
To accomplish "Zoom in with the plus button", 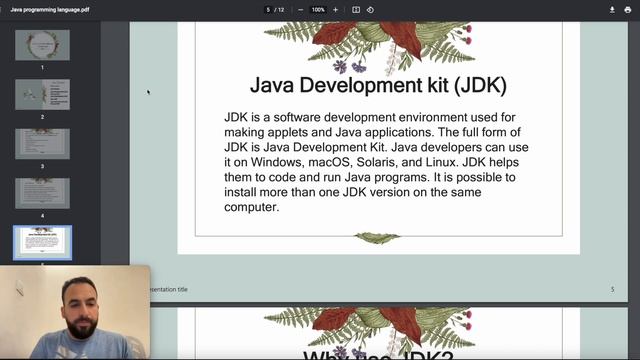I will point(336,10).
